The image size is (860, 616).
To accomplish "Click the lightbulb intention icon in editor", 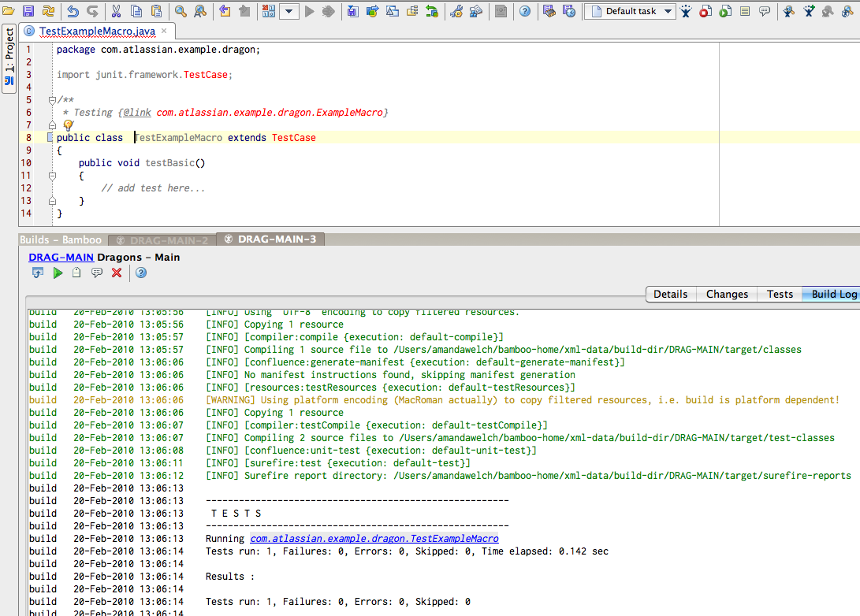I will [68, 125].
